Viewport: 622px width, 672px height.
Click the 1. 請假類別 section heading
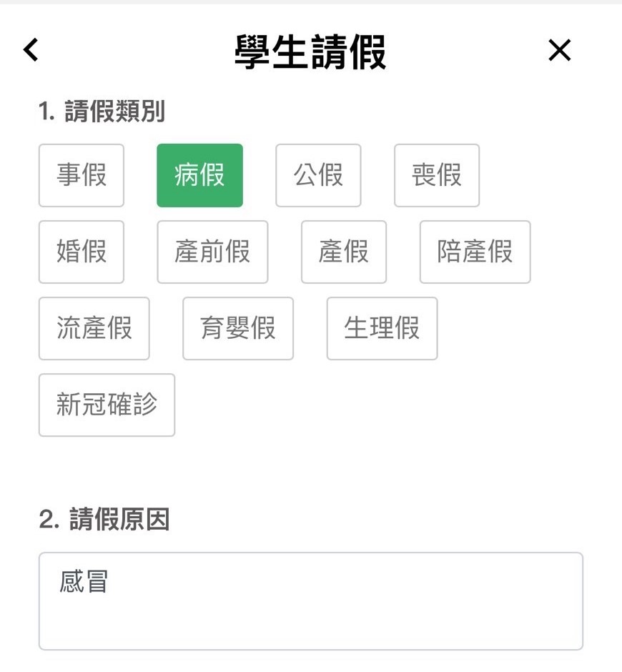[x=102, y=112]
